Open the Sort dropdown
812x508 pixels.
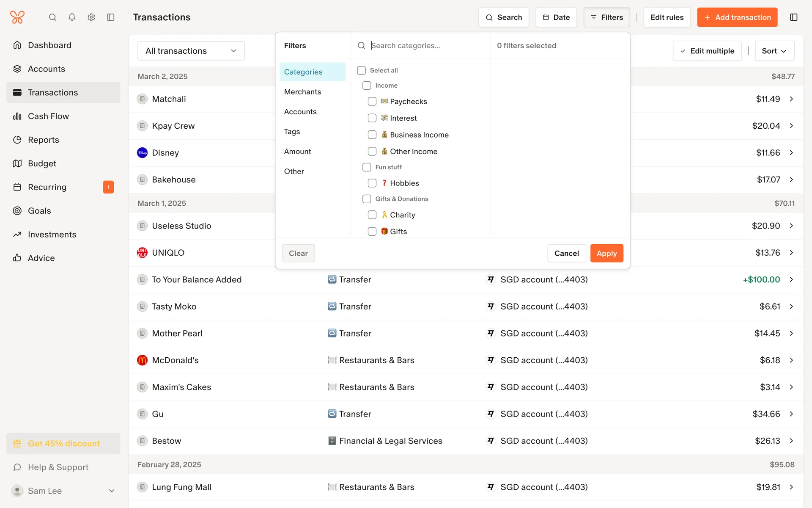(x=774, y=51)
